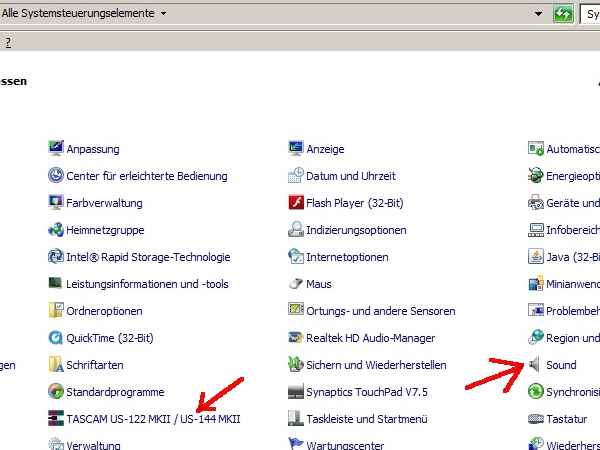
Task: Open the Flash Player (32-Bit) icon
Action: (296, 202)
